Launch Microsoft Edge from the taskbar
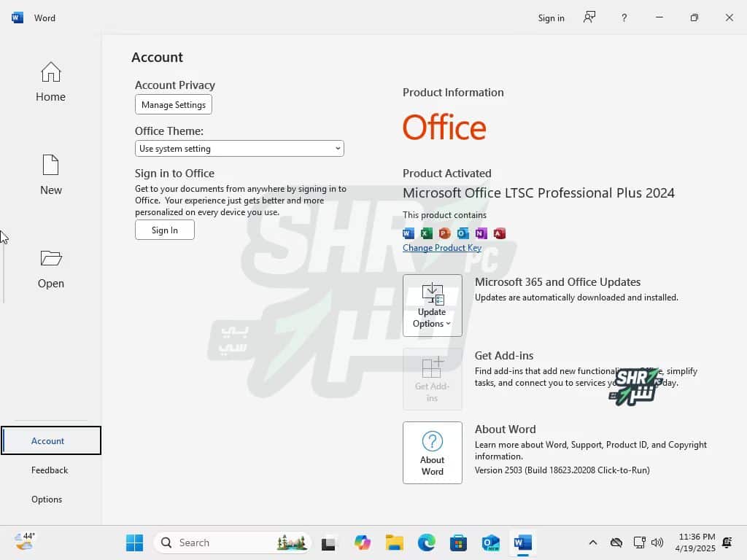 click(426, 542)
